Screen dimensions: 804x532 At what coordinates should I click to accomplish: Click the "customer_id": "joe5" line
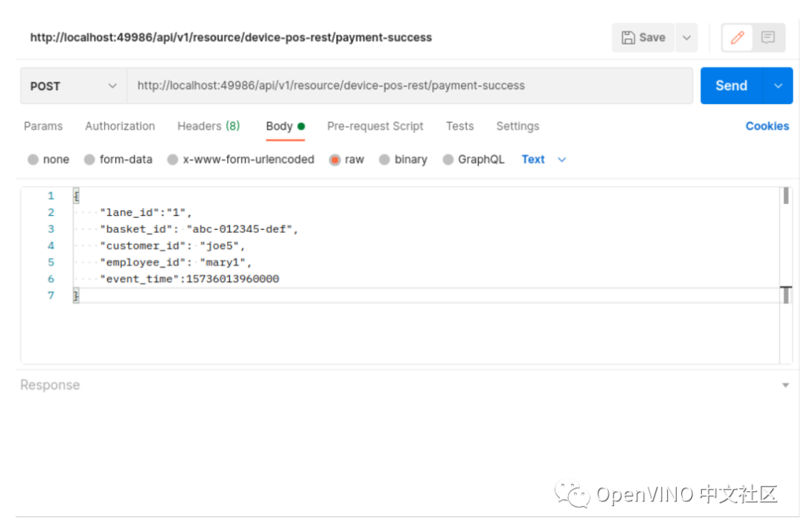coord(172,246)
